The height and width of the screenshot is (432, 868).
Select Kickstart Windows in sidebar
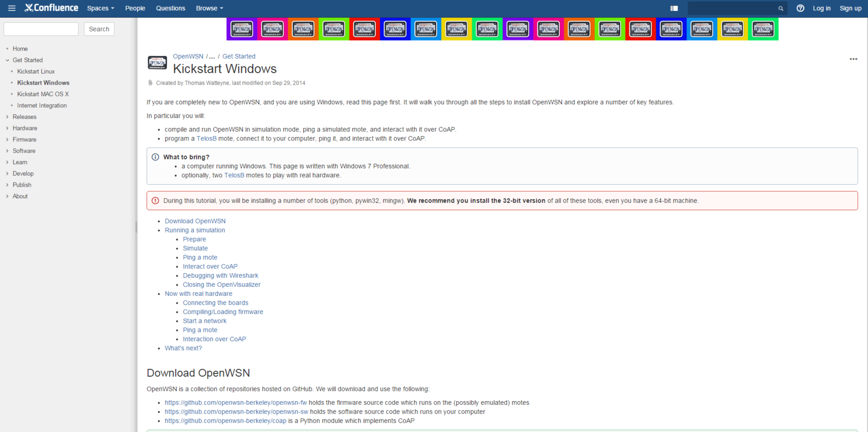pyautogui.click(x=43, y=83)
